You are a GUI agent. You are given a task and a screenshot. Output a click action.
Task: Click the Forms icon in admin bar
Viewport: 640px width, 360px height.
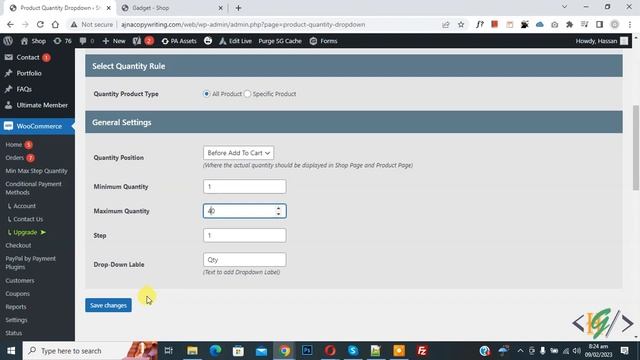[313, 41]
